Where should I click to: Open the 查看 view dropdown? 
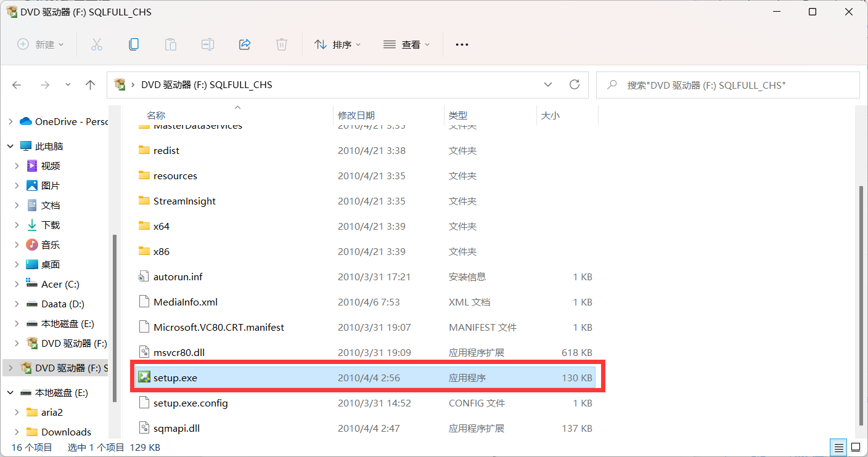pyautogui.click(x=407, y=44)
